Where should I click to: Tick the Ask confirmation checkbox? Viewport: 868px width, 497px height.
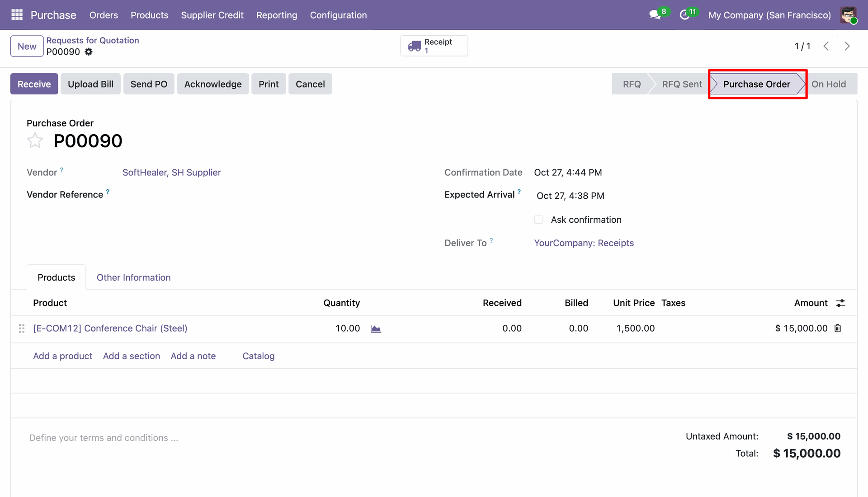[x=538, y=220]
